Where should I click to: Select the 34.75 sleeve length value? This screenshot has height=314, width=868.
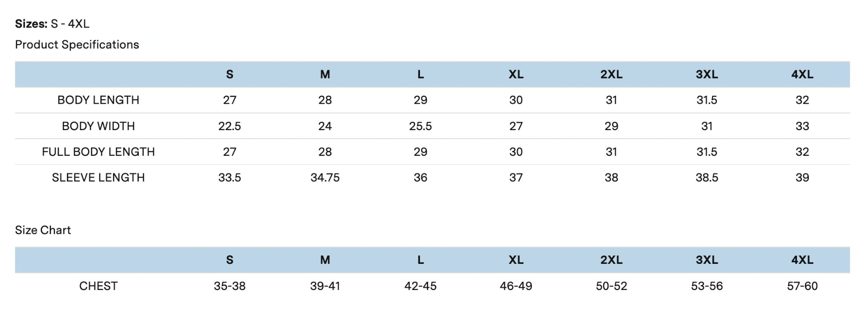(325, 178)
